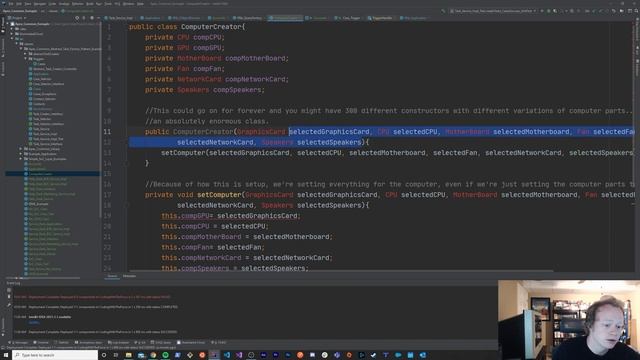Image resolution: width=640 pixels, height=360 pixels.
Task: Open the Terminal tool window button
Action: (41, 342)
